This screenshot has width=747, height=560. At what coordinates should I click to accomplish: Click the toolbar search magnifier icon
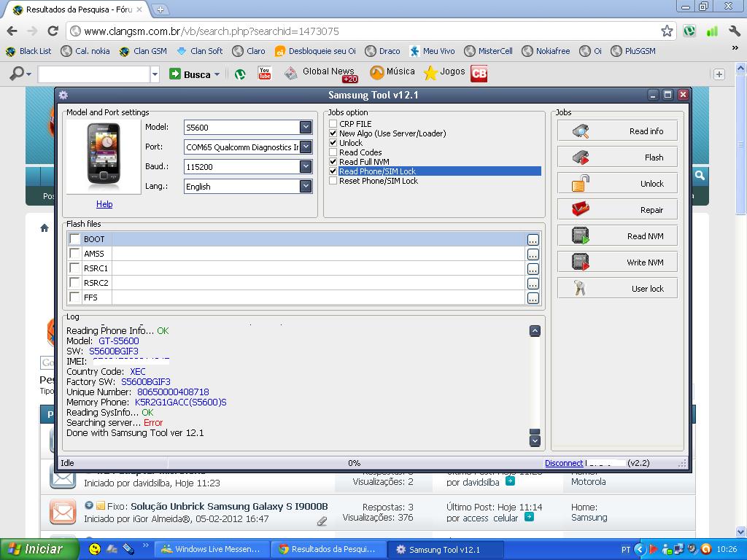tap(18, 74)
